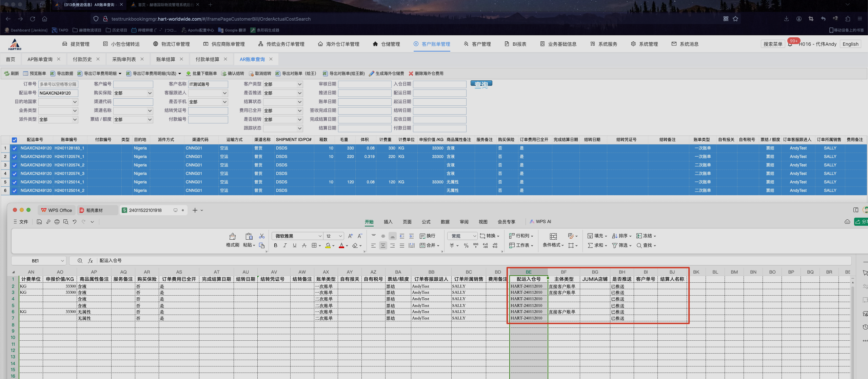This screenshot has height=379, width=868.
Task: Open the 客户类型 dropdown
Action: (283, 84)
